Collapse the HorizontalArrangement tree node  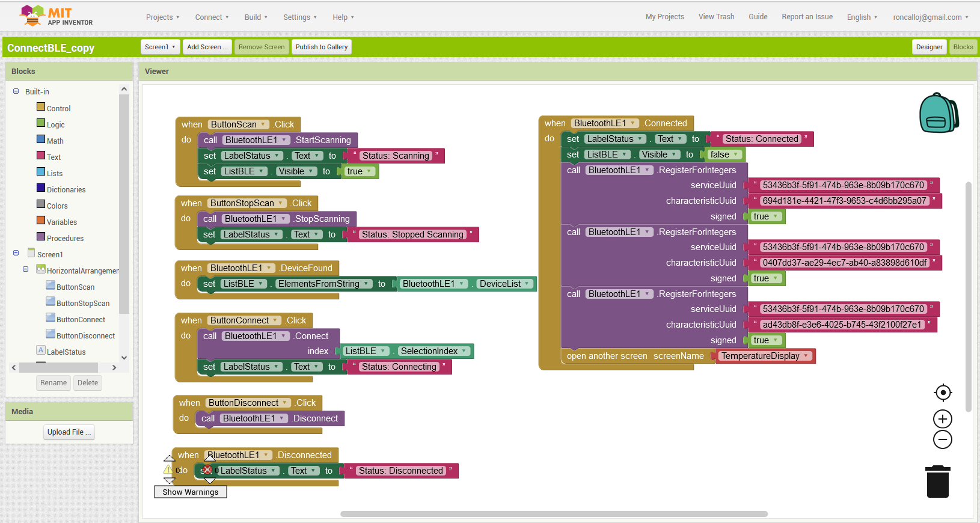coord(26,269)
